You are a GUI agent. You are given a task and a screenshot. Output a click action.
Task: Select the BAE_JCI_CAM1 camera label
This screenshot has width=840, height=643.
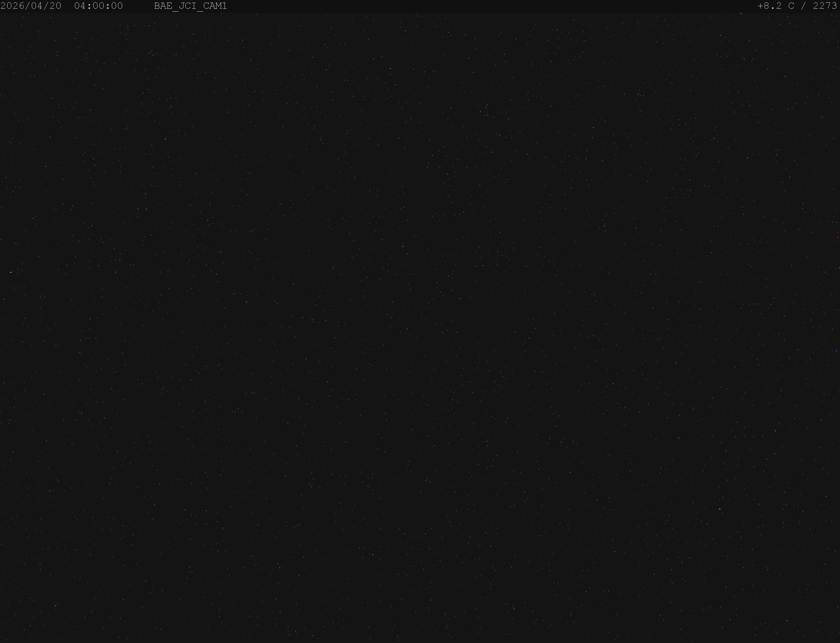point(191,6)
